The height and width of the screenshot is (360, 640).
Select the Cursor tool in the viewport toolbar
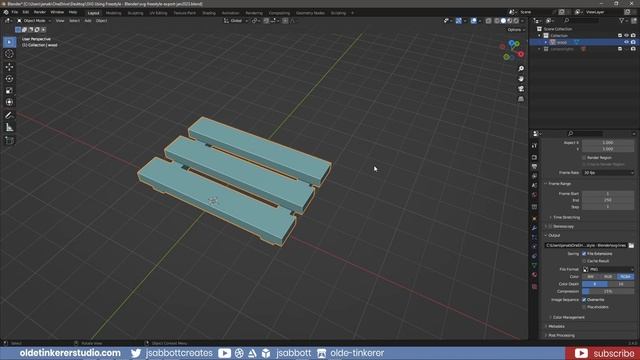coord(9,54)
